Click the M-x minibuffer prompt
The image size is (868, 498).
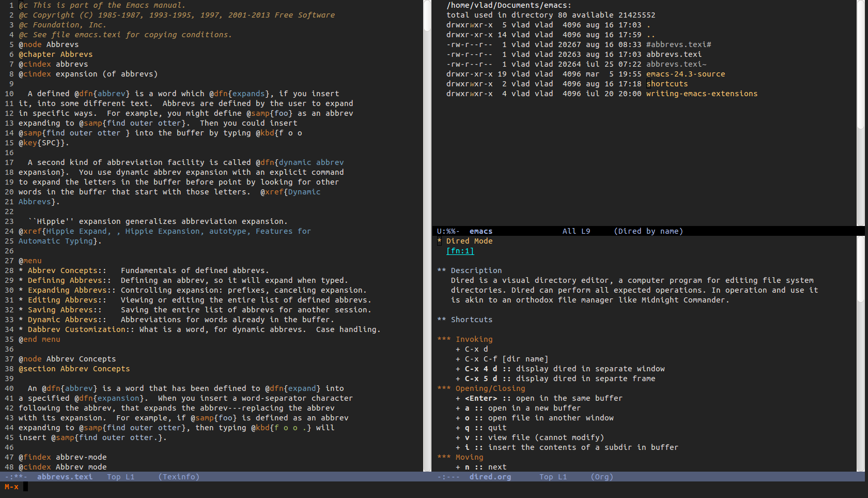point(11,487)
